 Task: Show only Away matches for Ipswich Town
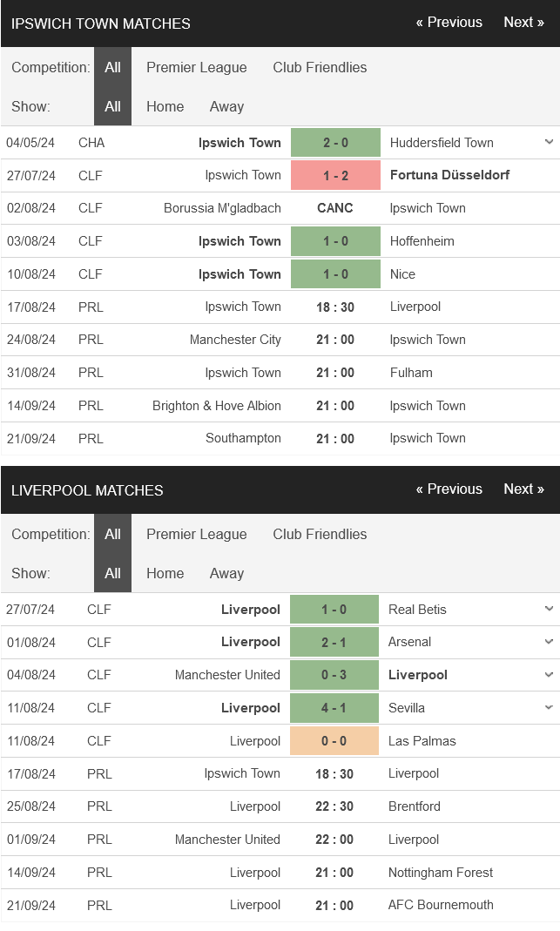pyautogui.click(x=226, y=106)
